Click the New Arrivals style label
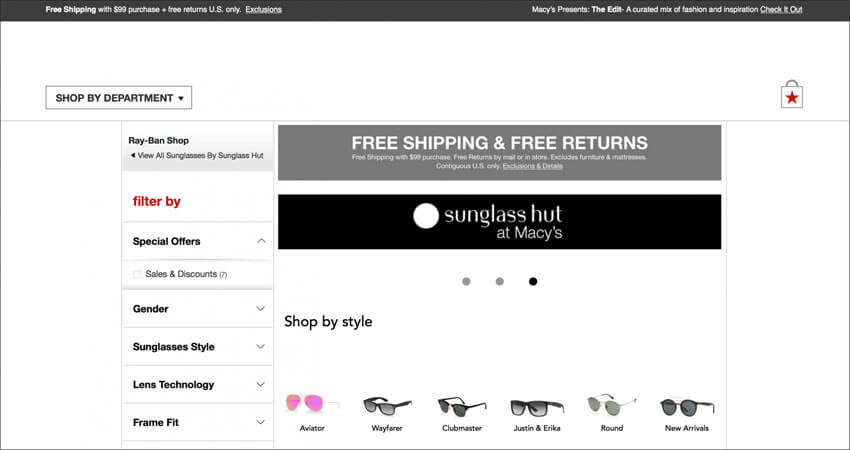 687,428
